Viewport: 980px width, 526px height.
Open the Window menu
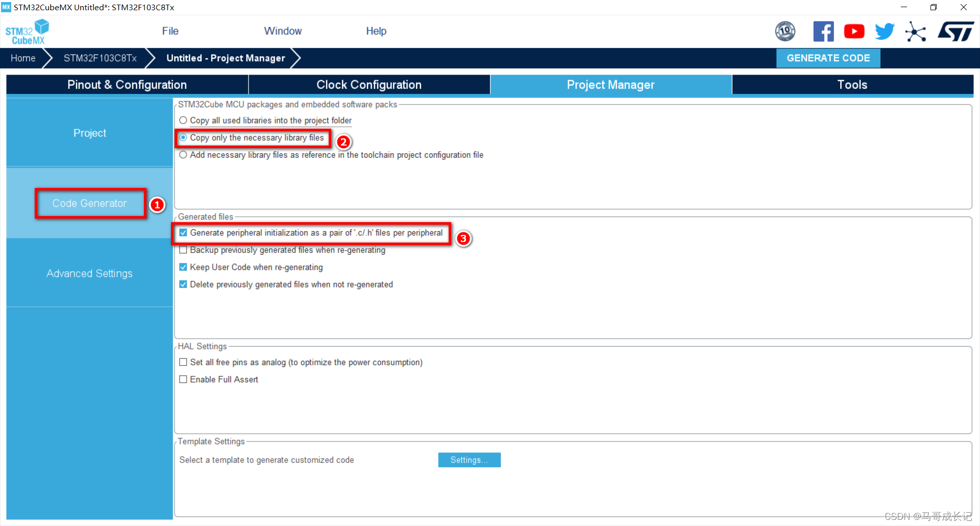click(283, 31)
